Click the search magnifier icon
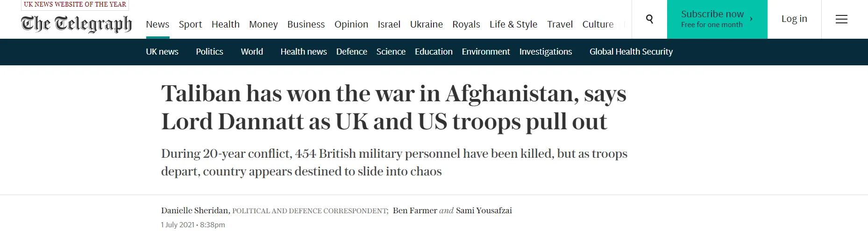The width and height of the screenshot is (868, 231). point(649,19)
